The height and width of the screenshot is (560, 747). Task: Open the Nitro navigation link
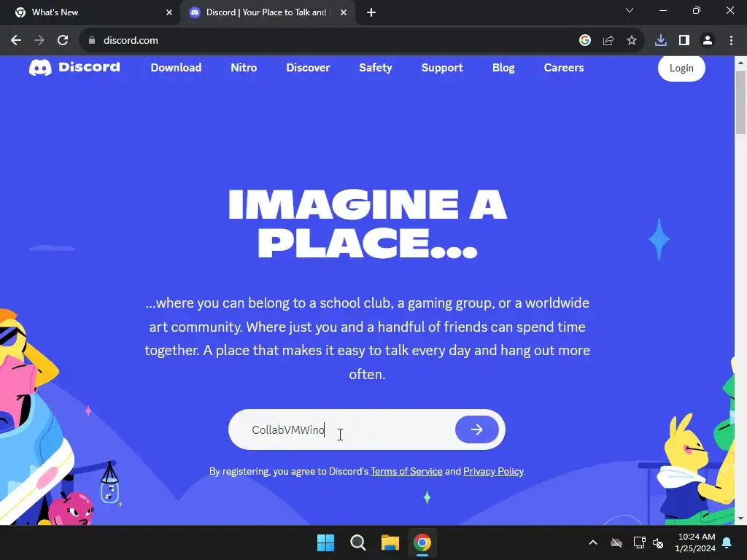(244, 68)
